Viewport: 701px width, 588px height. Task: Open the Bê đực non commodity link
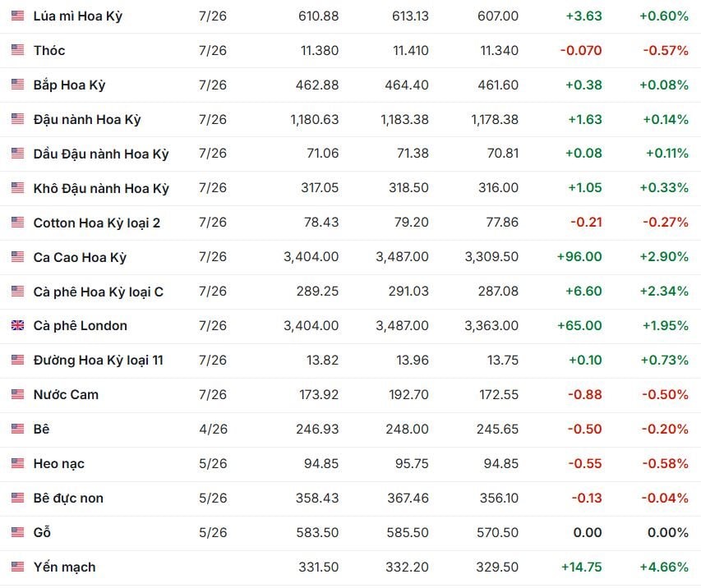(x=68, y=498)
